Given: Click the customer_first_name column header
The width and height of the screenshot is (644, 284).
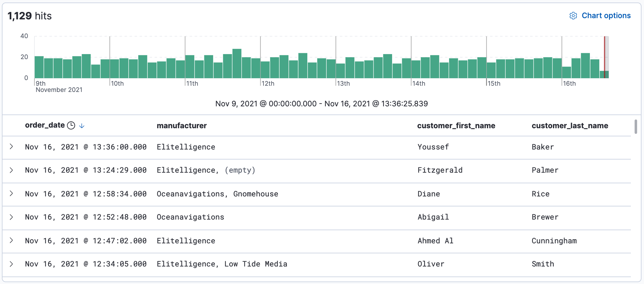Looking at the screenshot, I should coord(456,126).
